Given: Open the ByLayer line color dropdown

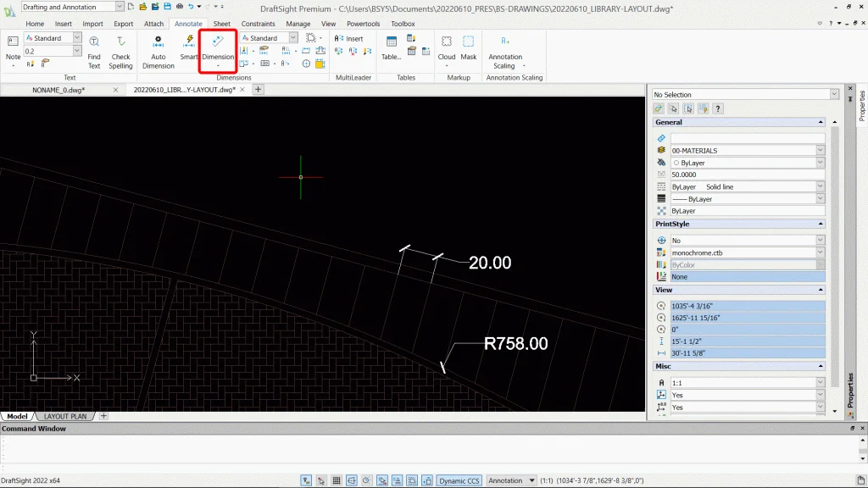Looking at the screenshot, I should [x=820, y=163].
